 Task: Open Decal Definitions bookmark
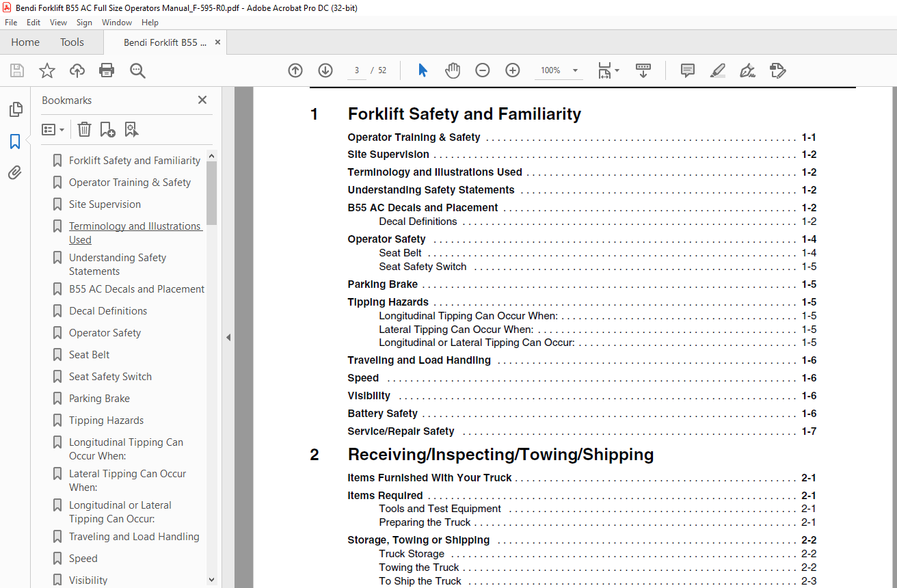[x=108, y=311]
